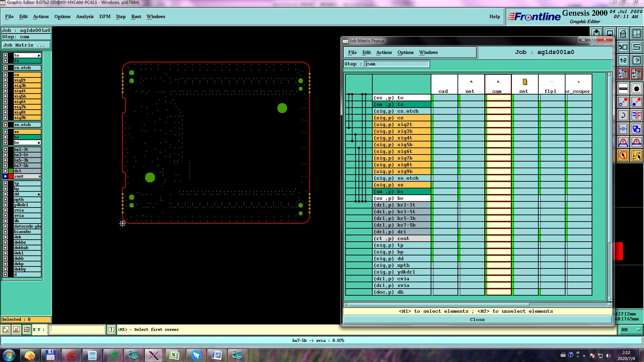Click the cam step column header
This screenshot has width=644, height=362.
coord(498,84)
